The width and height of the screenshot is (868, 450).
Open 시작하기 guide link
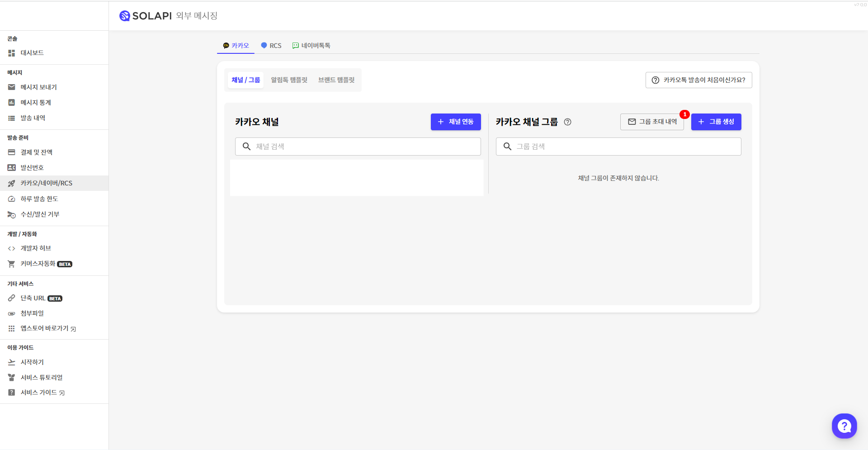pos(54,362)
